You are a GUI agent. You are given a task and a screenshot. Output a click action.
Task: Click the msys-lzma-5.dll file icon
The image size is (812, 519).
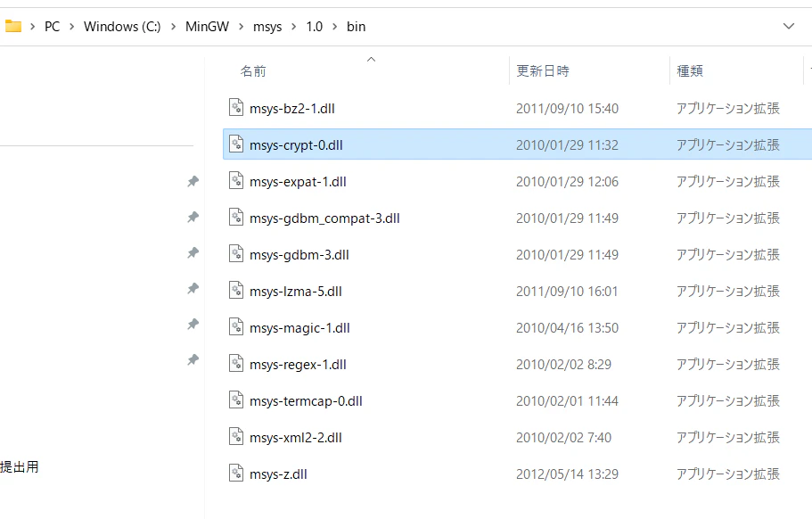click(x=236, y=290)
